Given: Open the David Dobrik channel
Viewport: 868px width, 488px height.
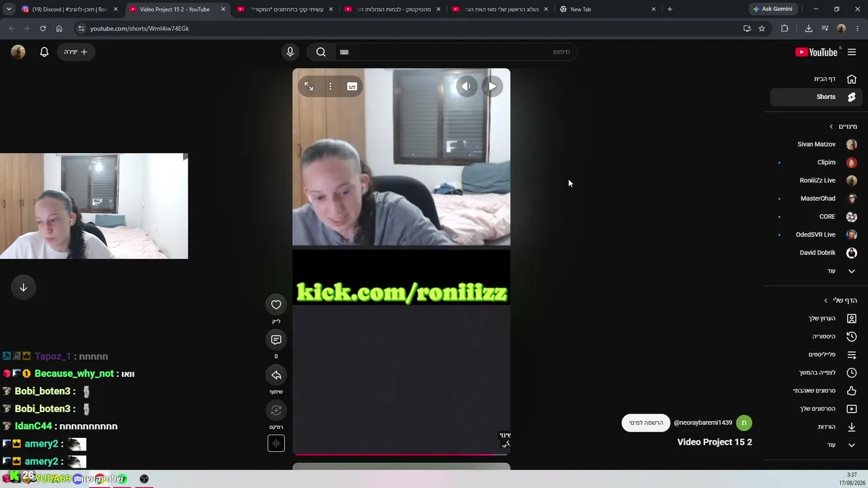Looking at the screenshot, I should [x=816, y=253].
